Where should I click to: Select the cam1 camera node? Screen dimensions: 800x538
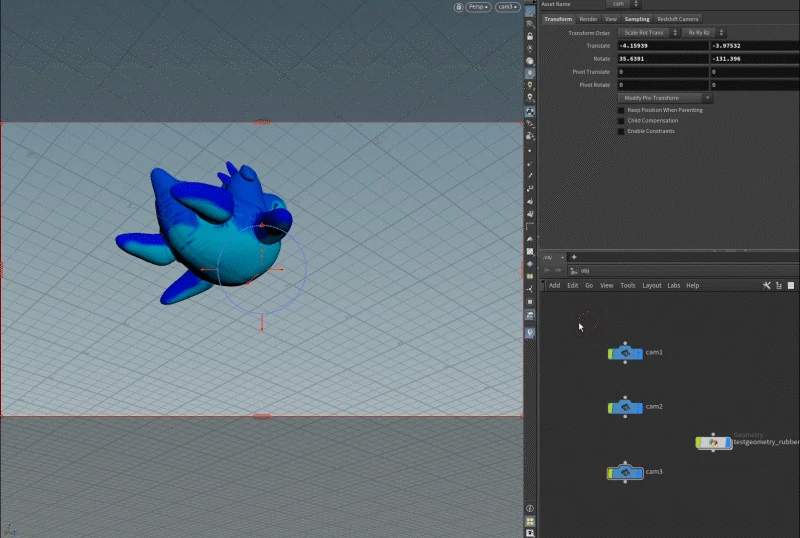pos(625,353)
